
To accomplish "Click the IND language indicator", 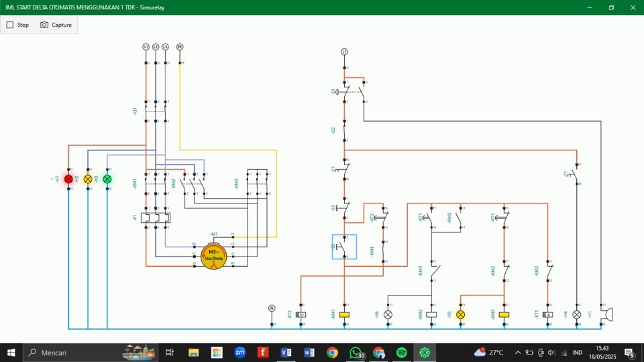I will point(577,353).
